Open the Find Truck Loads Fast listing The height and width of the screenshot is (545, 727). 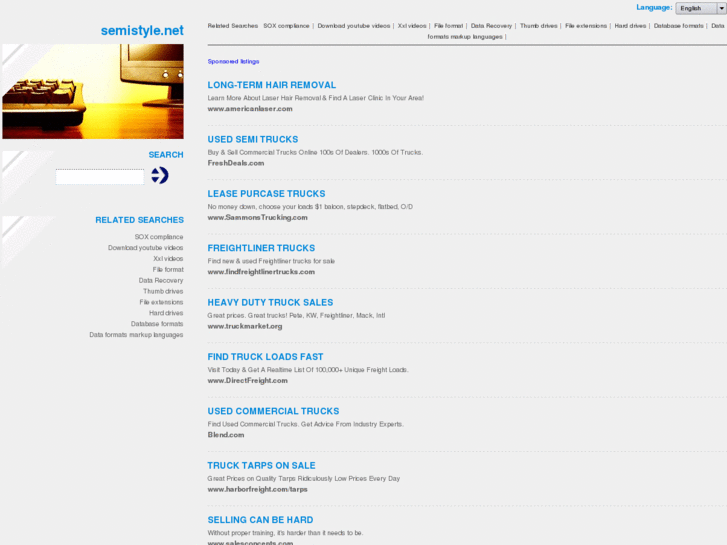(x=265, y=357)
